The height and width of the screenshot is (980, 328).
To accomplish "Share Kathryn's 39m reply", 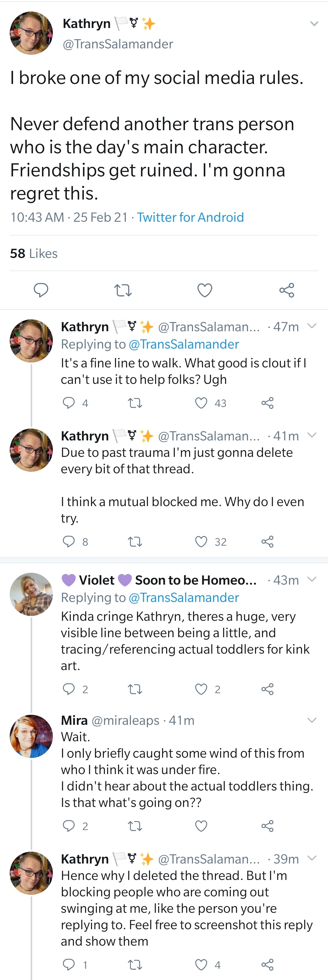I will 268,964.
